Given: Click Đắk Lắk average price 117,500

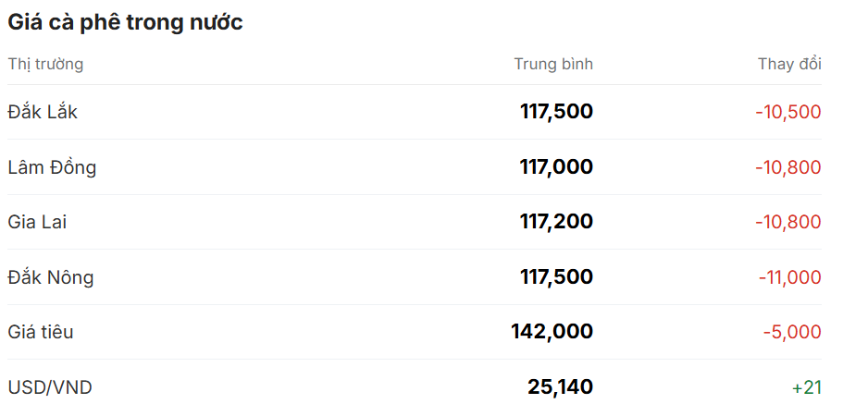Looking at the screenshot, I should 556,112.
